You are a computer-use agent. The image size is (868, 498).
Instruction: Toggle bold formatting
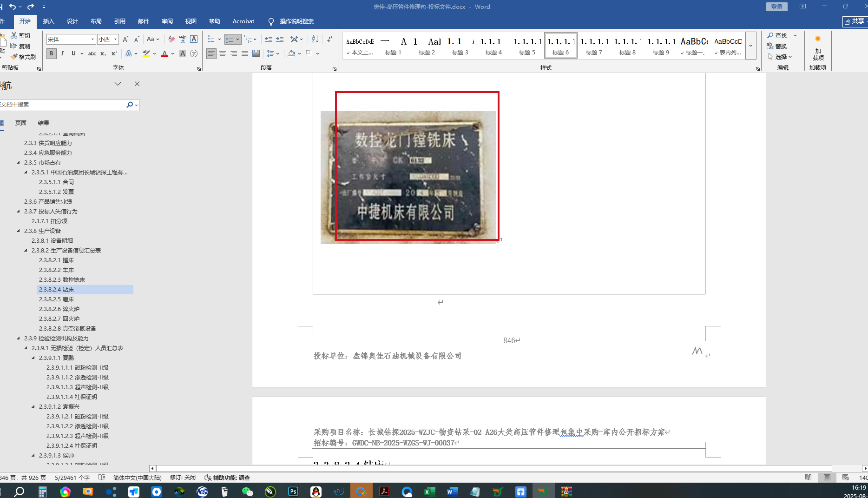(51, 53)
